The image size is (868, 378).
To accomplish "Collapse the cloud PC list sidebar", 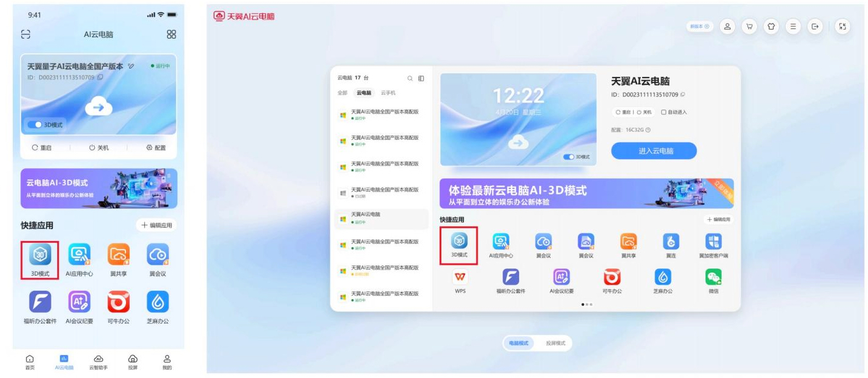I will pyautogui.click(x=422, y=78).
